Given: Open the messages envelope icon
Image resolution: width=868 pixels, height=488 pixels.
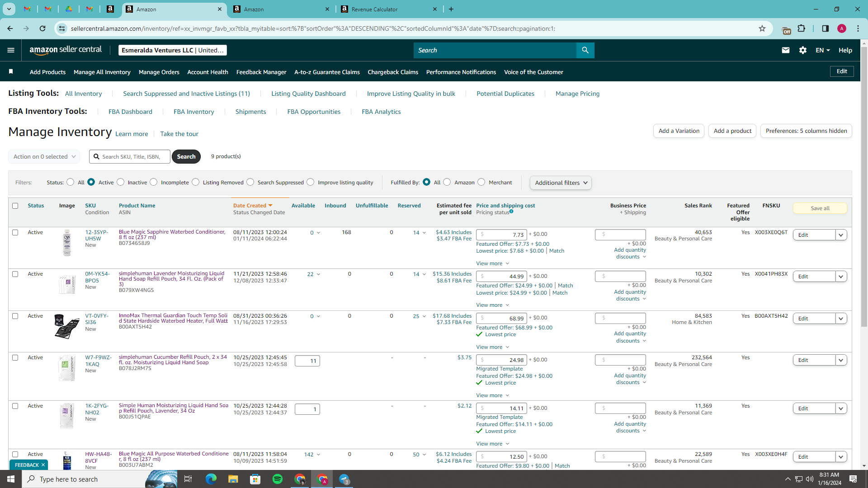Looking at the screenshot, I should coord(786,50).
